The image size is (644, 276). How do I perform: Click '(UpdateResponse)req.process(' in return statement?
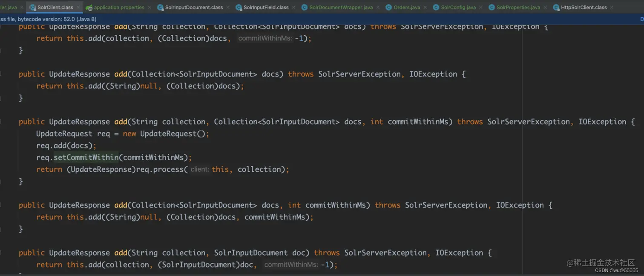tap(127, 169)
